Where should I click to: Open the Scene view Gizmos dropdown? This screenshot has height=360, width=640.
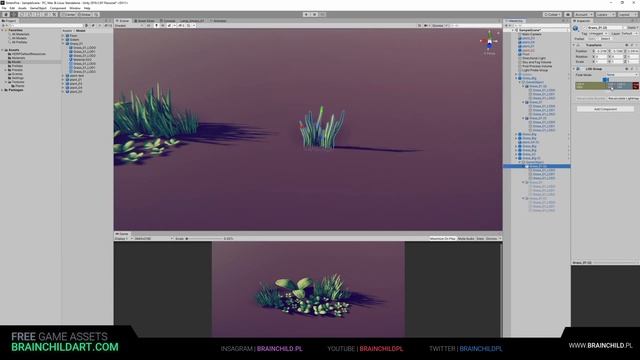[440, 25]
